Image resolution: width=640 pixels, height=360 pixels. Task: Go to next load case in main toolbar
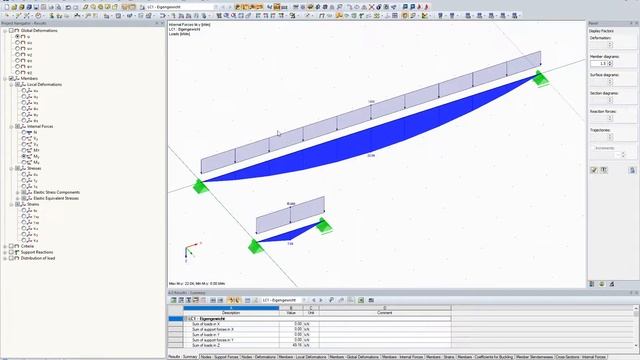coord(230,7)
